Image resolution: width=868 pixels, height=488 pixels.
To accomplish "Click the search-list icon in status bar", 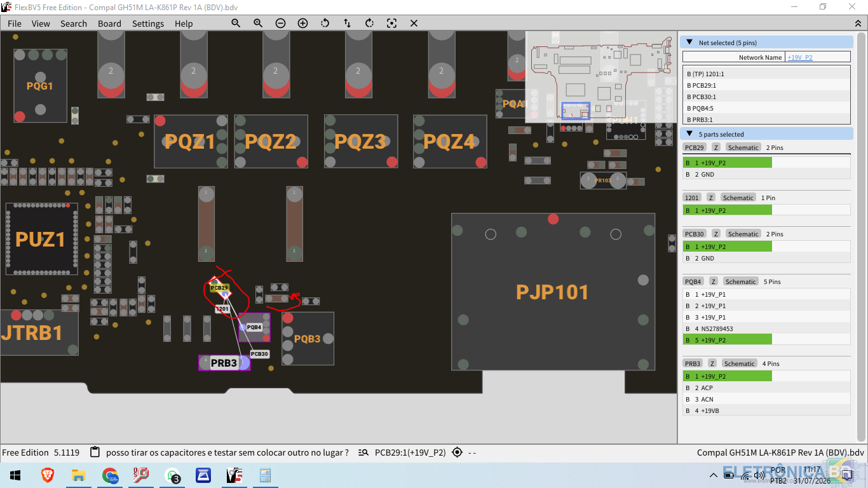I will click(363, 452).
